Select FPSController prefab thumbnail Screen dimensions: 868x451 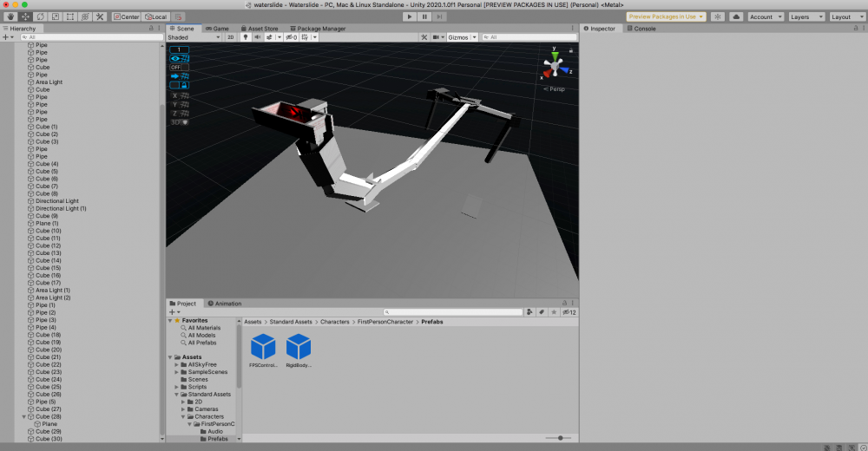263,350
